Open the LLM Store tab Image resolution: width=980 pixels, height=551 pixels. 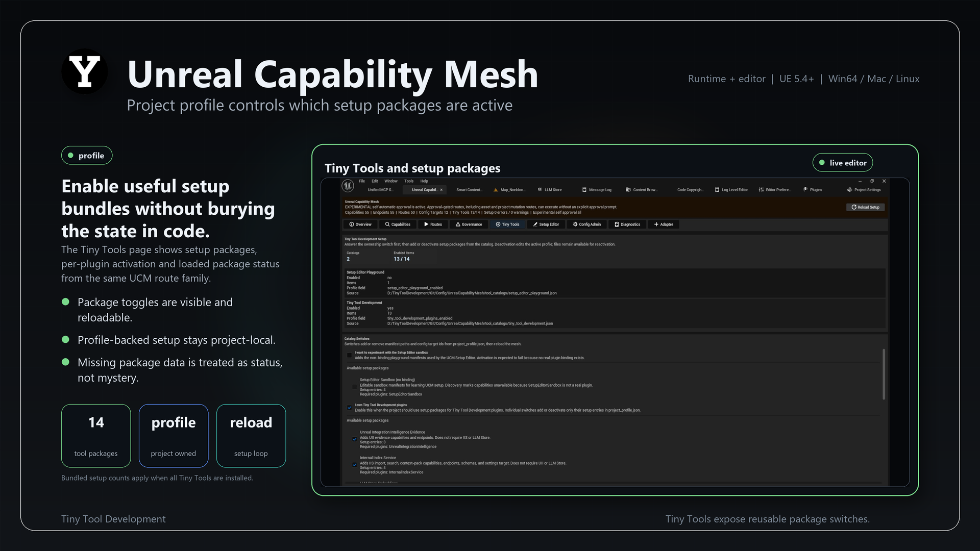pyautogui.click(x=550, y=190)
